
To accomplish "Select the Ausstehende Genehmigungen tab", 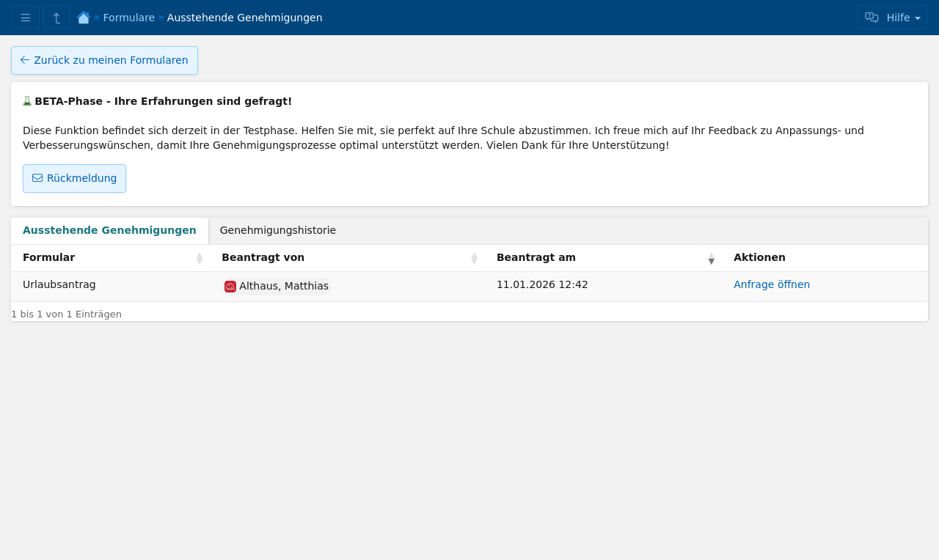I will pos(109,230).
